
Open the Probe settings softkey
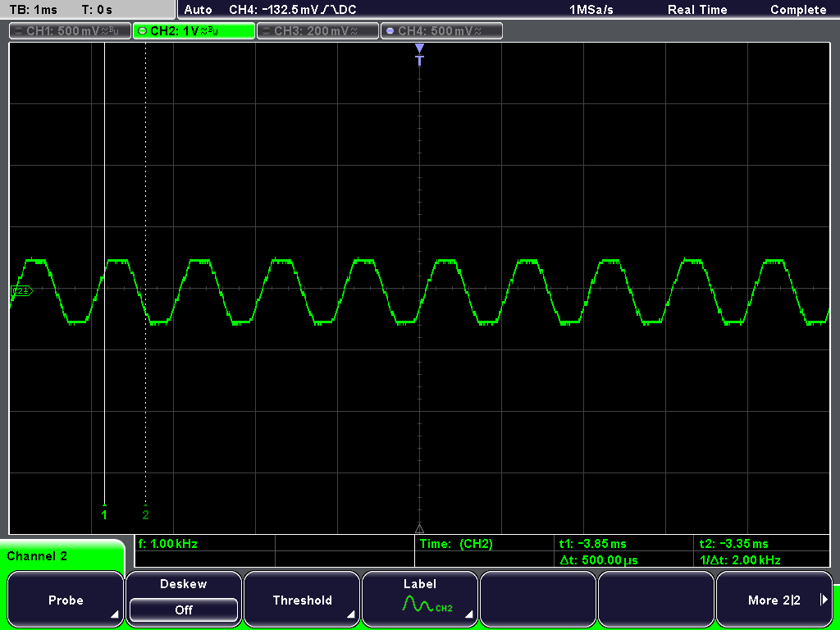66,600
